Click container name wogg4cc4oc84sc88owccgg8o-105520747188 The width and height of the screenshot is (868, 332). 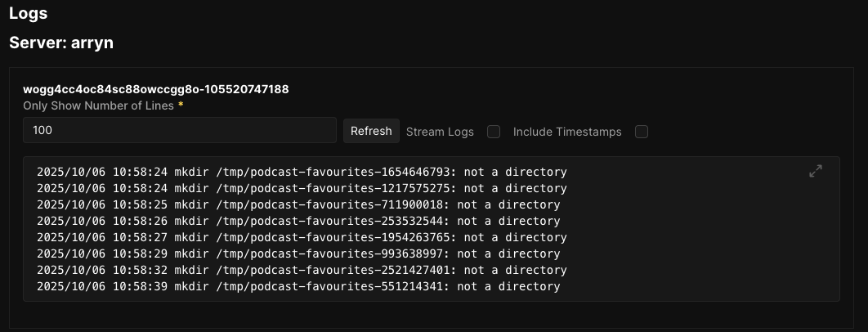[155, 89]
